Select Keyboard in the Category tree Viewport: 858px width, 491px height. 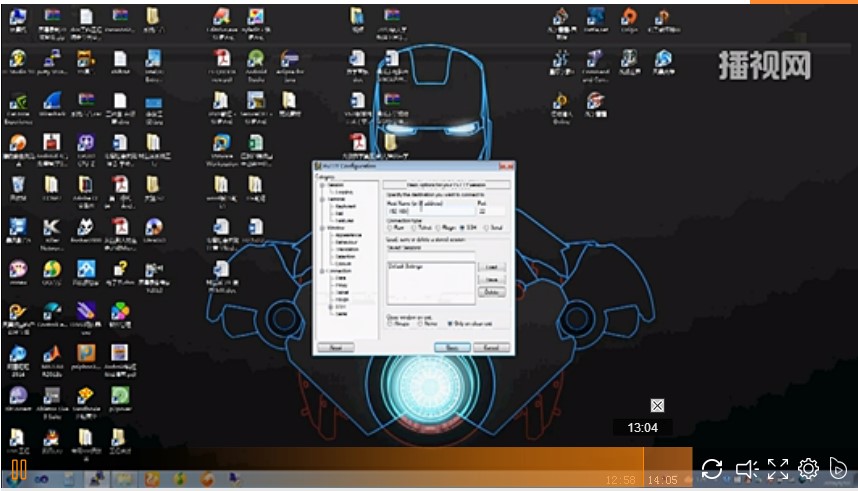click(x=345, y=206)
